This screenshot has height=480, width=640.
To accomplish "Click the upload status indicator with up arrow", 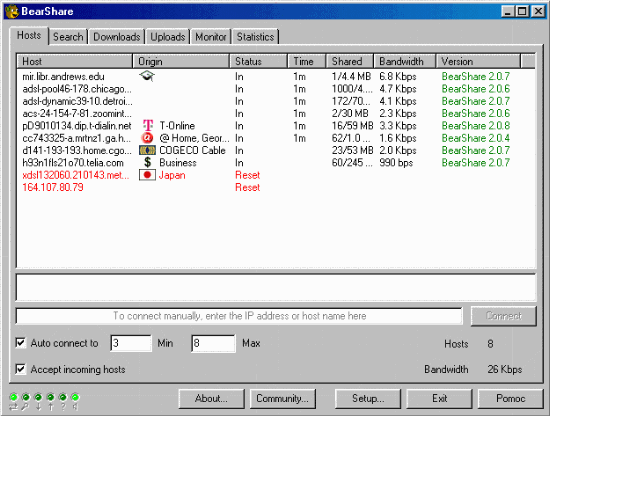I will (50, 402).
